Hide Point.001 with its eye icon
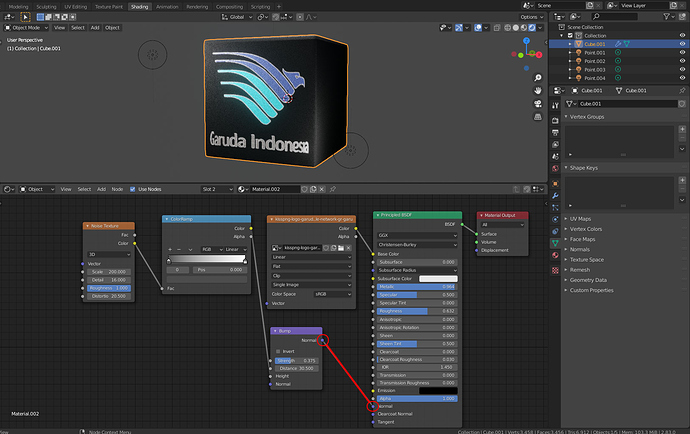690x434 pixels. (x=682, y=53)
